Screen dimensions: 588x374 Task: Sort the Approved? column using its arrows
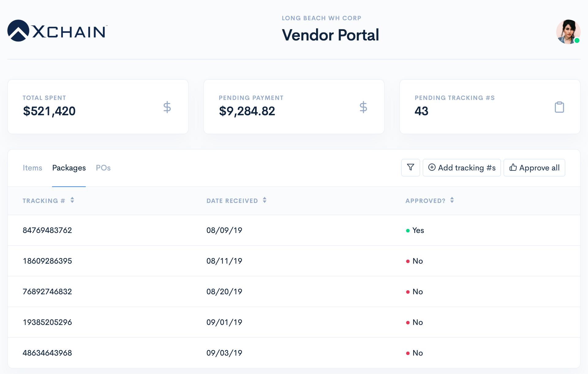pos(451,200)
